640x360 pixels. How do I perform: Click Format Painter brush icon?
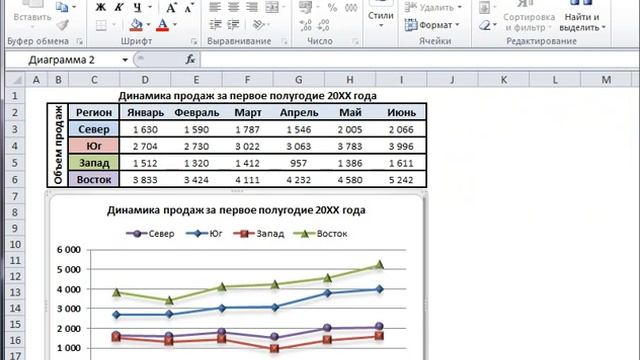[62, 25]
